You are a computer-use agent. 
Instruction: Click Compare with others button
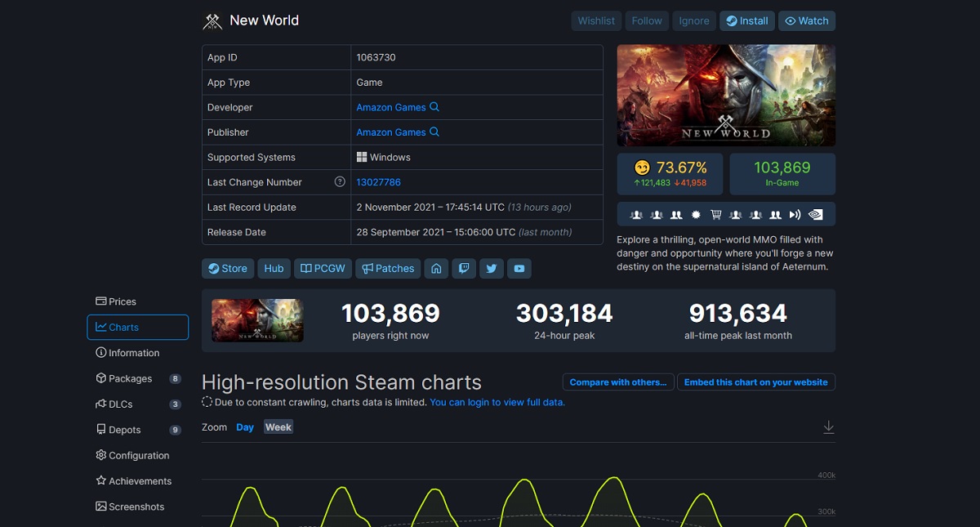pos(617,382)
